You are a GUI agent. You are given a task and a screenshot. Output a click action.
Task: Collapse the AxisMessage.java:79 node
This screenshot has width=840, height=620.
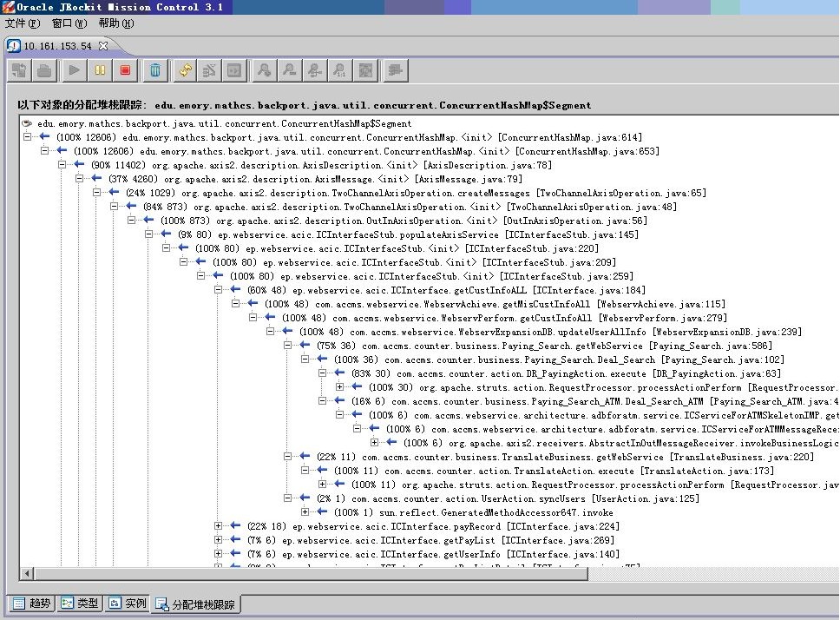[79, 179]
